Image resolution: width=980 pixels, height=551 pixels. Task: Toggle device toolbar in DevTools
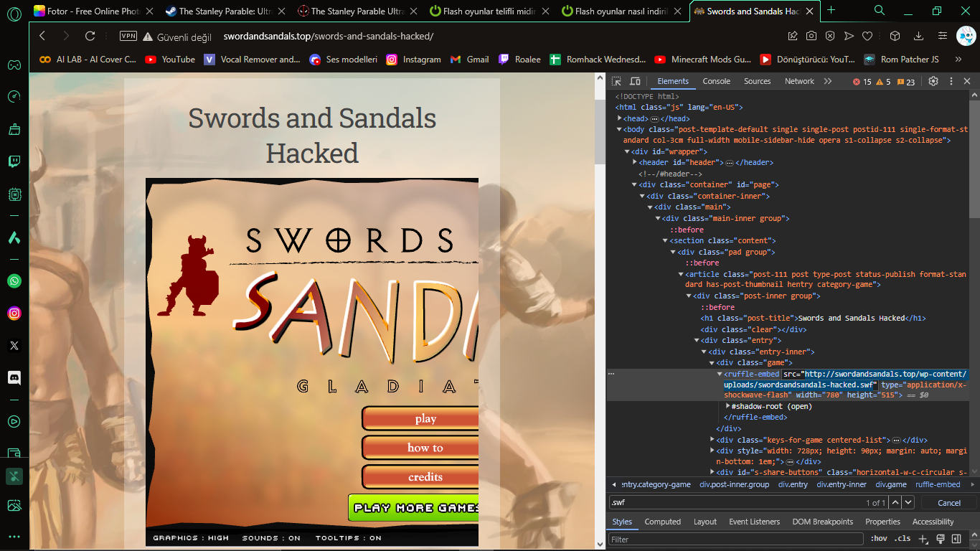click(x=635, y=81)
